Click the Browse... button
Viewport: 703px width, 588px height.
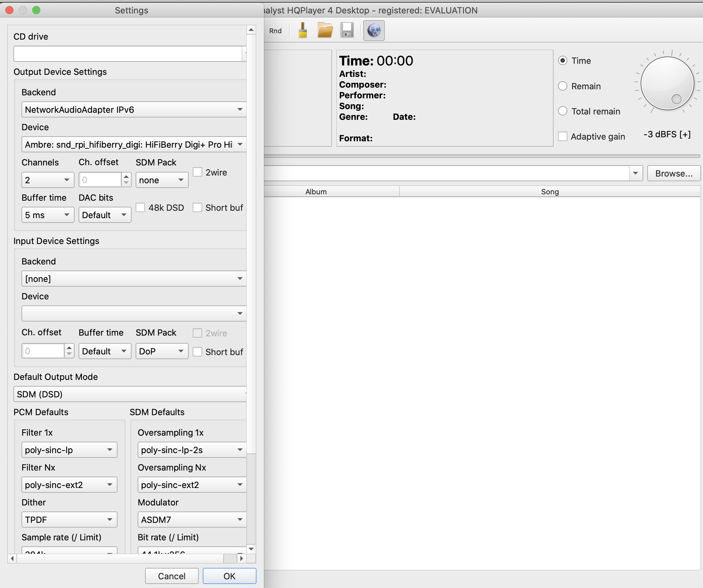[673, 173]
